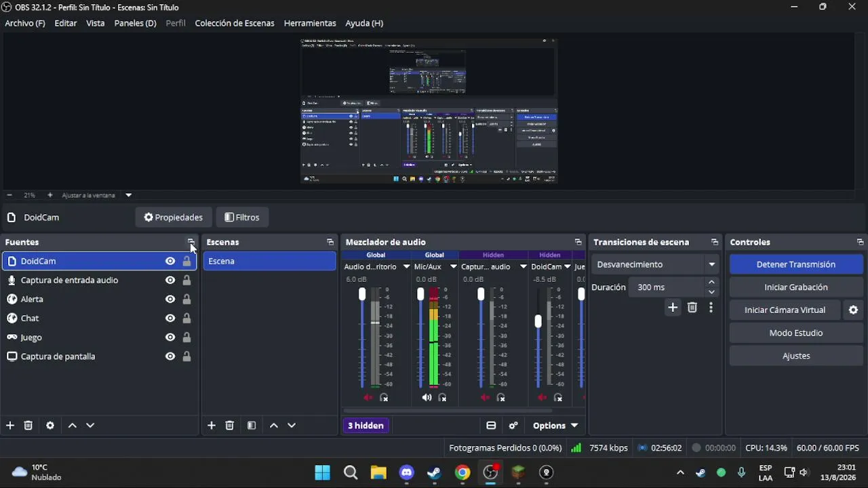
Task: Increase the transition duration
Action: (711, 282)
